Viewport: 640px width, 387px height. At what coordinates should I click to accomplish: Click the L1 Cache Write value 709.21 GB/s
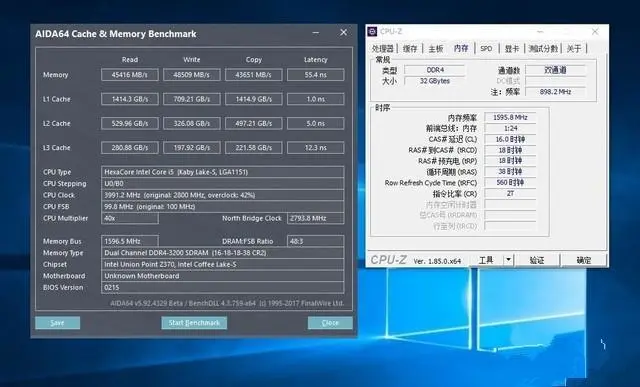point(192,99)
